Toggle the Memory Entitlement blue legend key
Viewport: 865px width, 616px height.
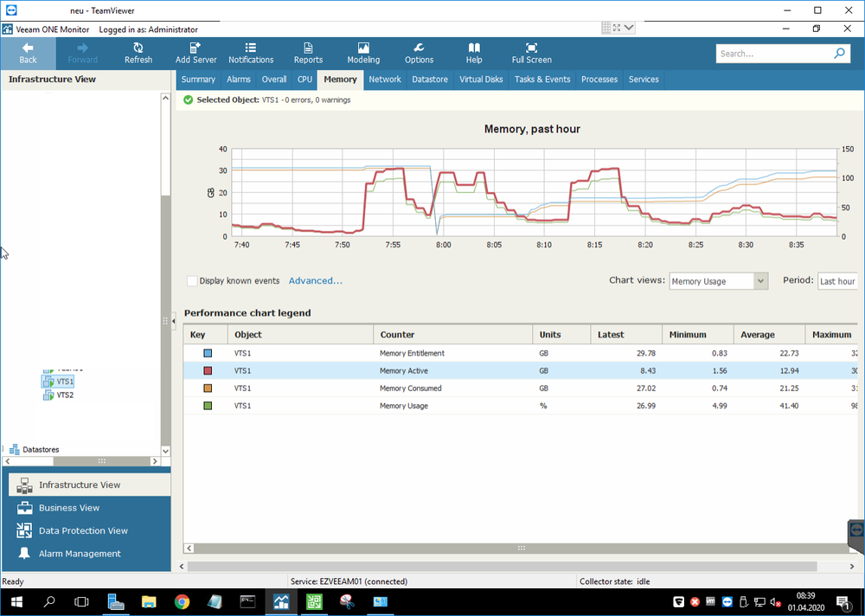208,353
